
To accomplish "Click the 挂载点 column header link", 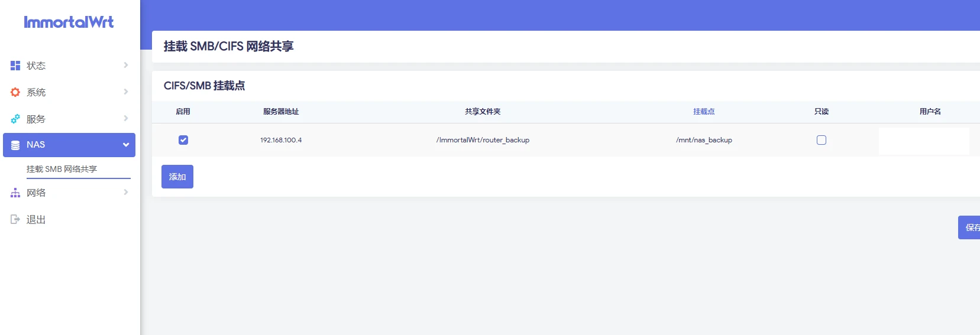I will [704, 112].
